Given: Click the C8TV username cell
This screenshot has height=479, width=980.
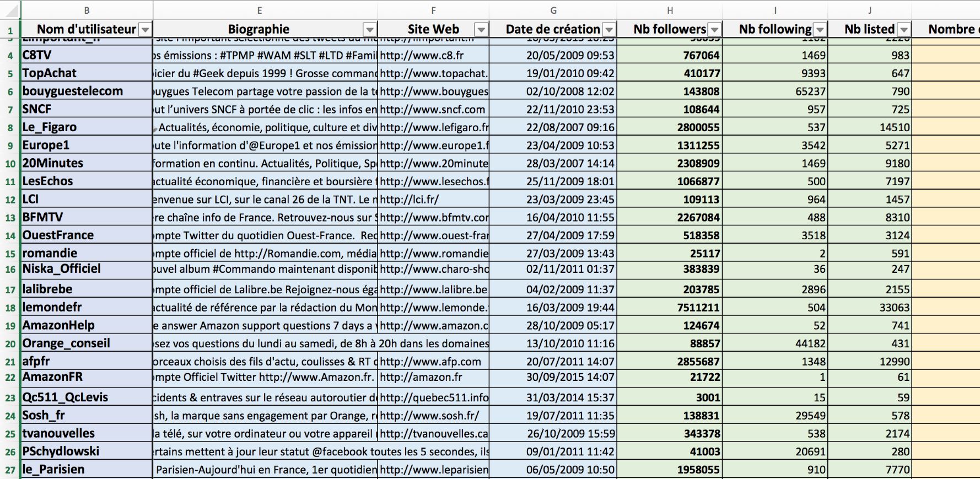Looking at the screenshot, I should point(87,55).
